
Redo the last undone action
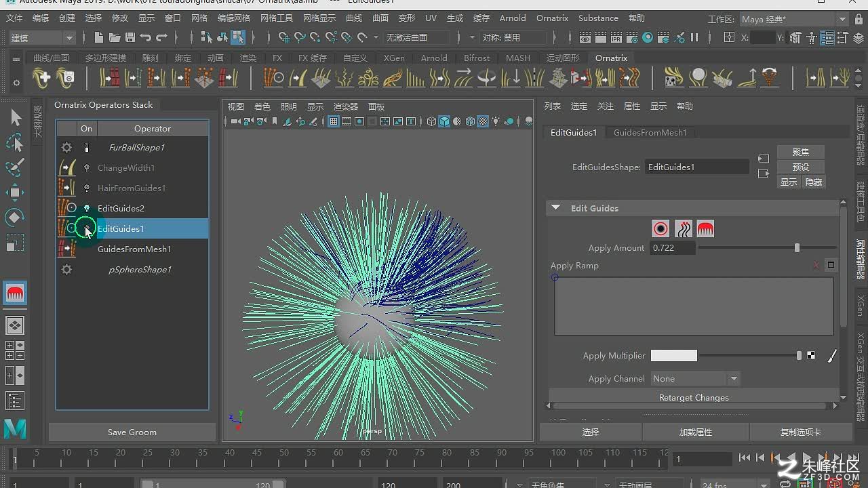(x=161, y=38)
